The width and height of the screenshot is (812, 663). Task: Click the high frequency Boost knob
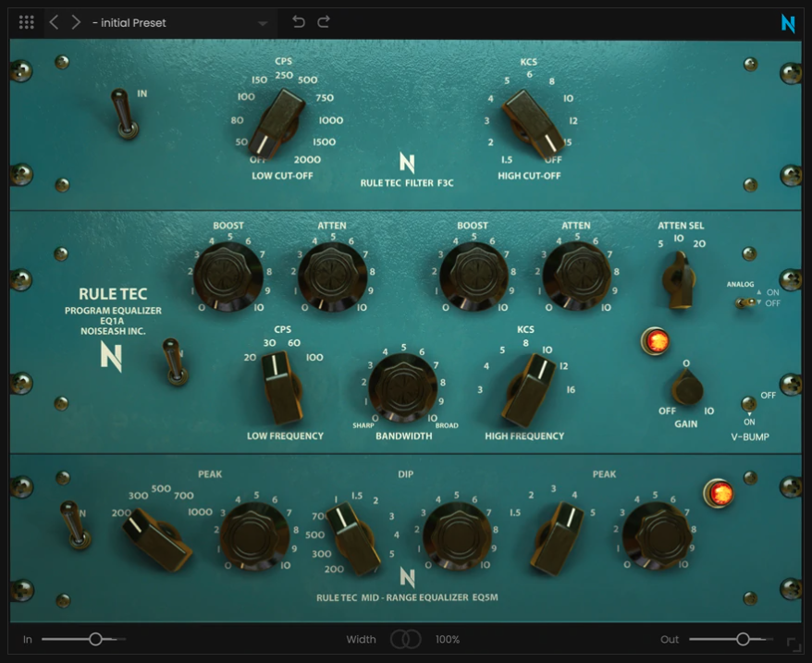(x=474, y=276)
